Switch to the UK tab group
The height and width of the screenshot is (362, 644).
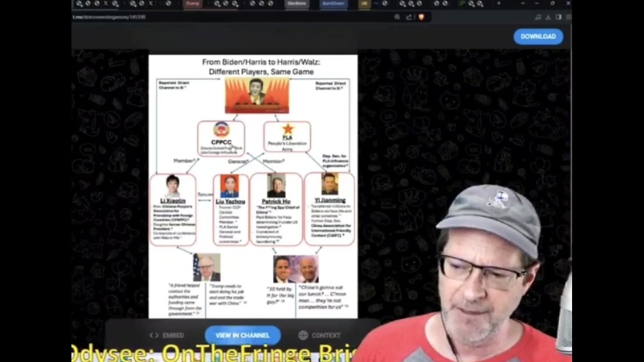coord(364,4)
